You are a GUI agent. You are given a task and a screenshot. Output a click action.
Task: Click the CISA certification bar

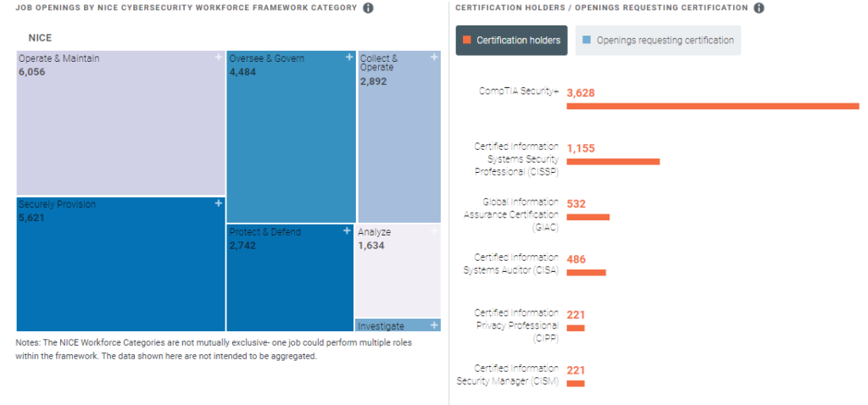coord(586,272)
